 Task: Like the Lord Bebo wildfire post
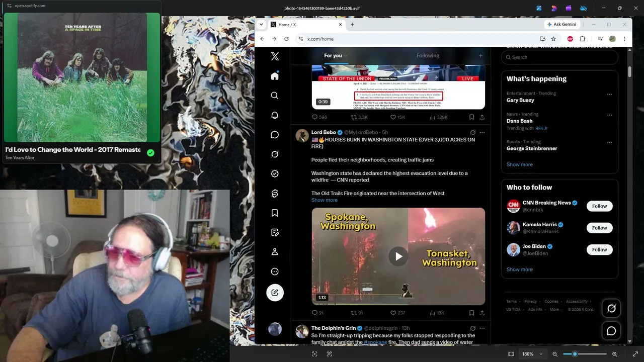click(394, 313)
